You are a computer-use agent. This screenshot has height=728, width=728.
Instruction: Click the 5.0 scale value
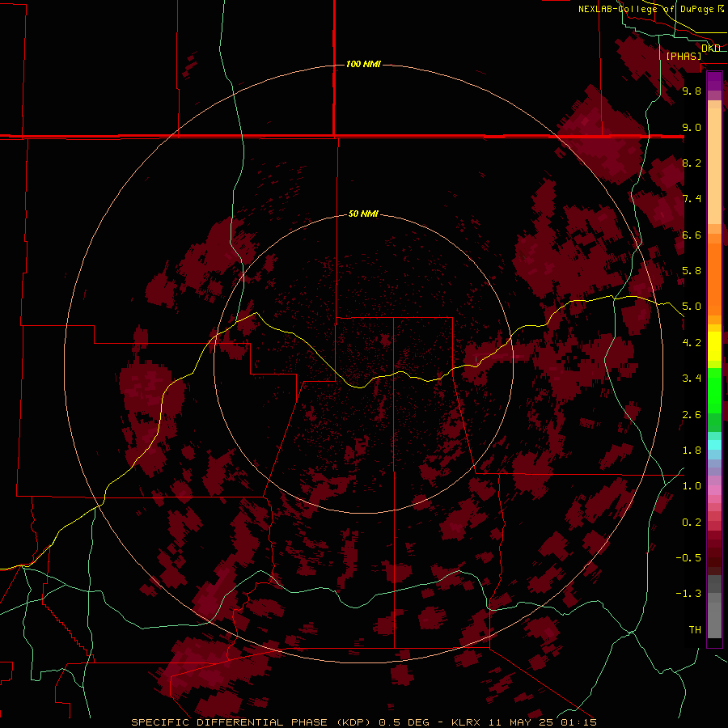692,307
